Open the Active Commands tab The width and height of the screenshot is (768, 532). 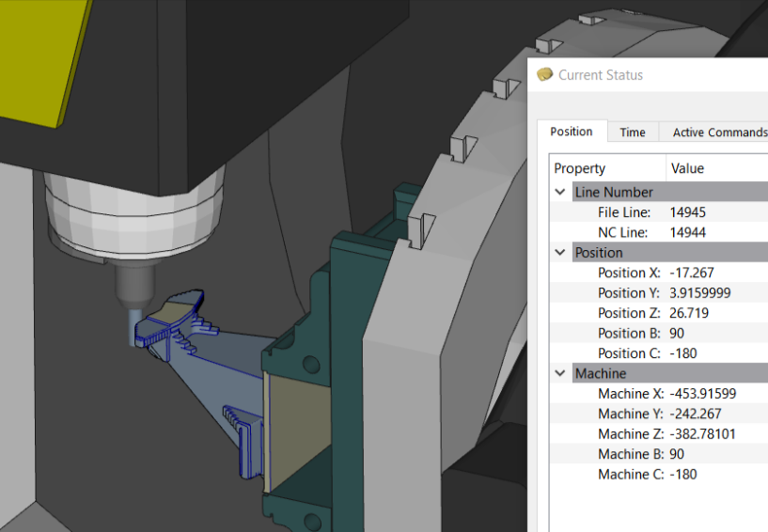(x=719, y=133)
